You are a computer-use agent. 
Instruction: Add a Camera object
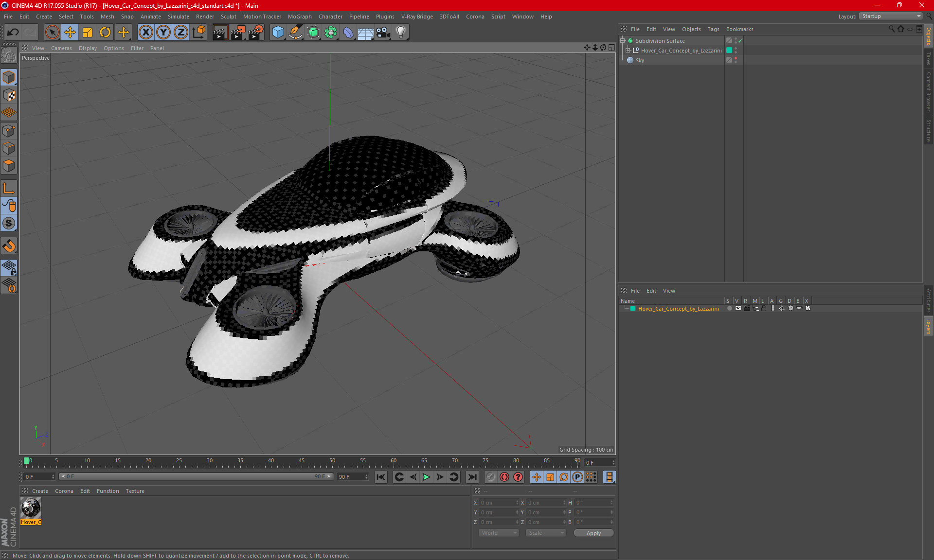pyautogui.click(x=383, y=32)
